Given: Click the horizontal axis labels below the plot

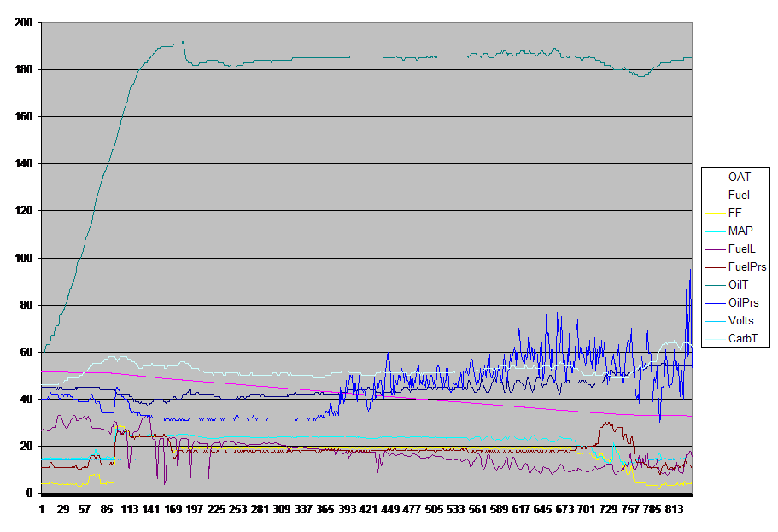Looking at the screenshot, I should click(366, 509).
